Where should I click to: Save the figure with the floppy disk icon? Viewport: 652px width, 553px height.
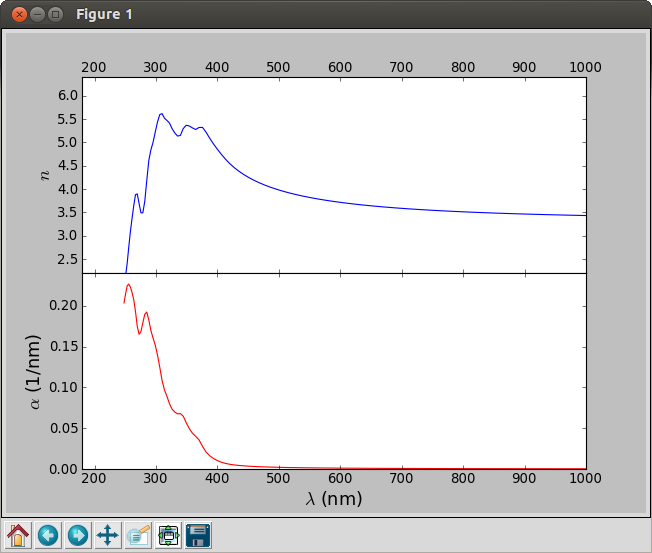point(199,535)
